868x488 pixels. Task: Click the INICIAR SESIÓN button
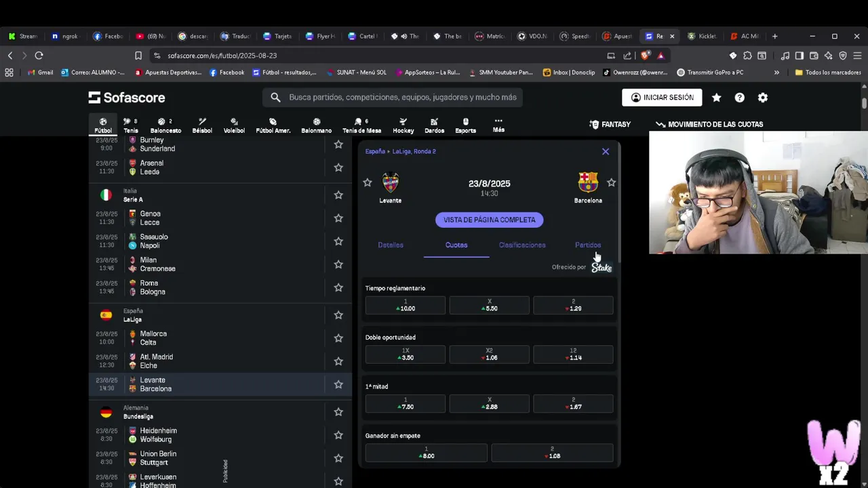coord(662,98)
